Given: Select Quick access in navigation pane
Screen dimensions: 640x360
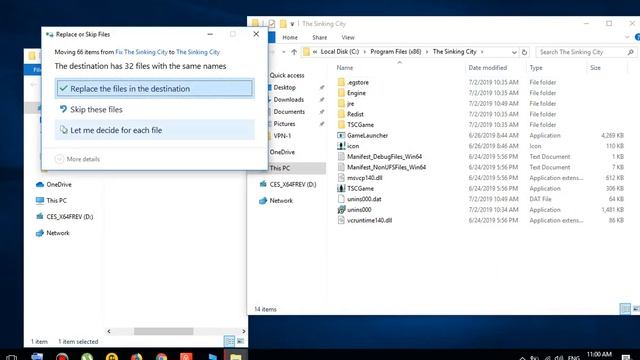Looking at the screenshot, I should [287, 75].
